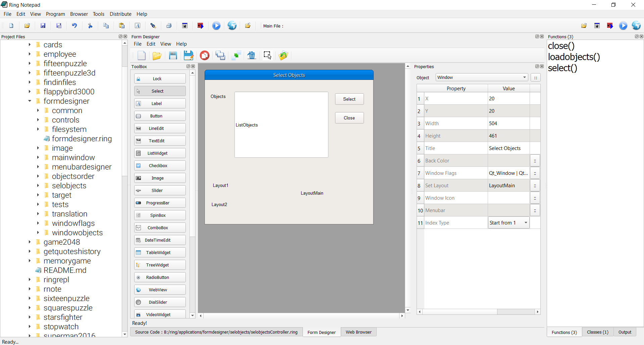Image resolution: width=644 pixels, height=345 pixels.
Task: Close the Project Files panel
Action: point(125,37)
